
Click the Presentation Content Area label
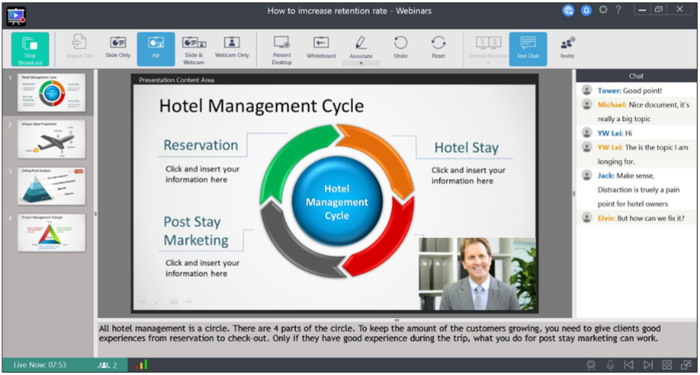click(x=176, y=80)
